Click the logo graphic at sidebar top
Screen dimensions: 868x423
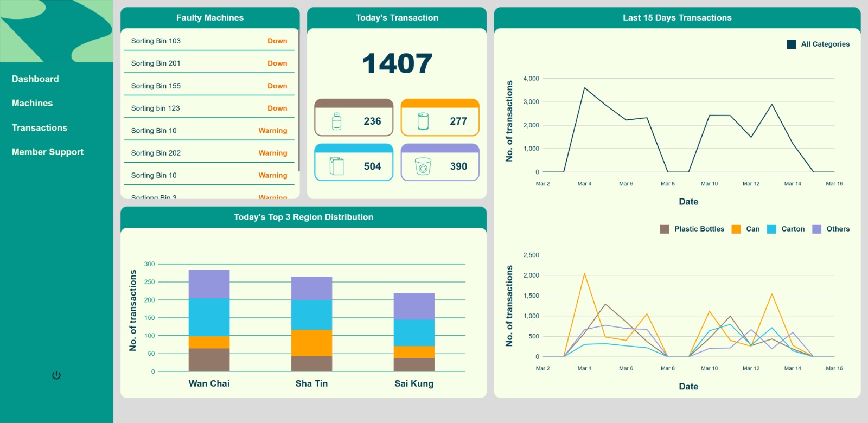tap(56, 31)
